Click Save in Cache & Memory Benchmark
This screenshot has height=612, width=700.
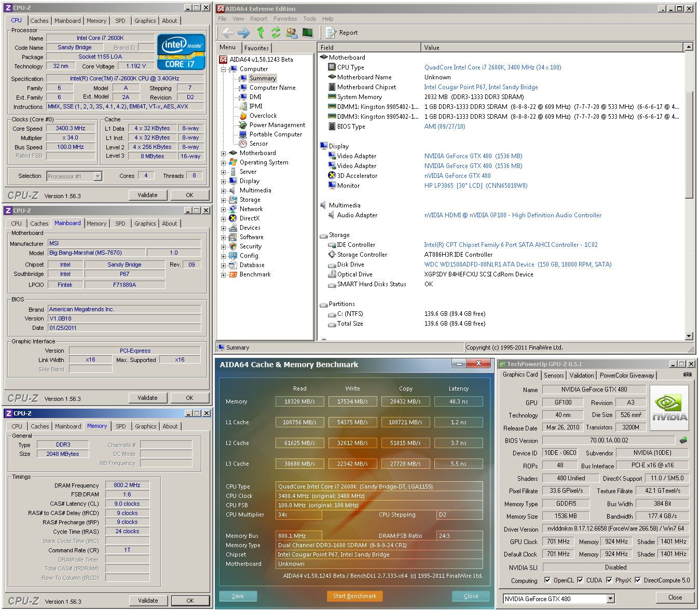coord(238,596)
